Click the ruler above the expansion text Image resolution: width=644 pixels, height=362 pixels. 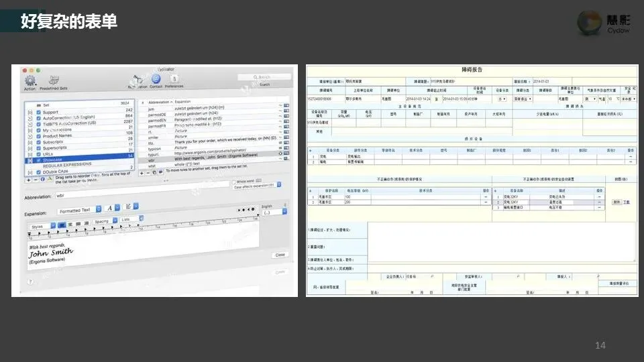144,228
